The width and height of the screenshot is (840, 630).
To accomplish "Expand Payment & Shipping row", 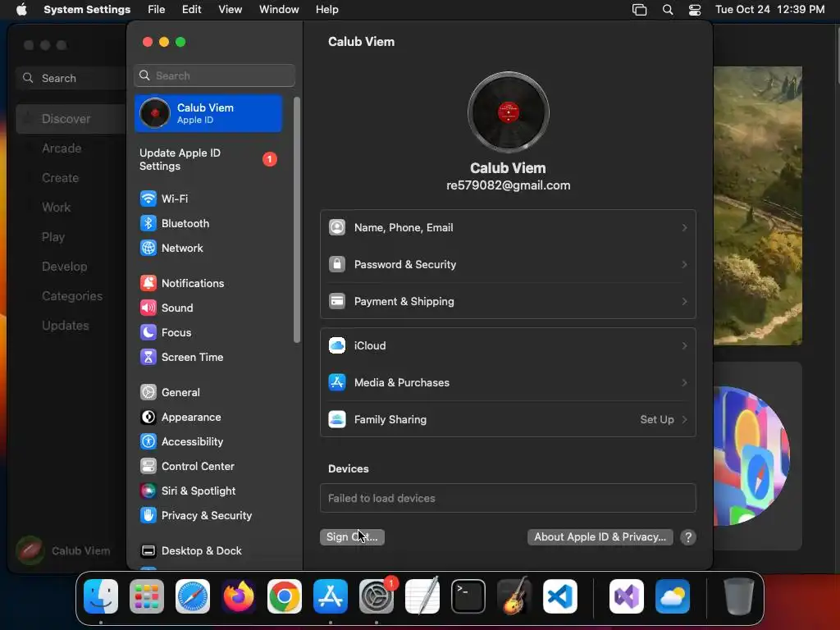I will [x=508, y=302].
